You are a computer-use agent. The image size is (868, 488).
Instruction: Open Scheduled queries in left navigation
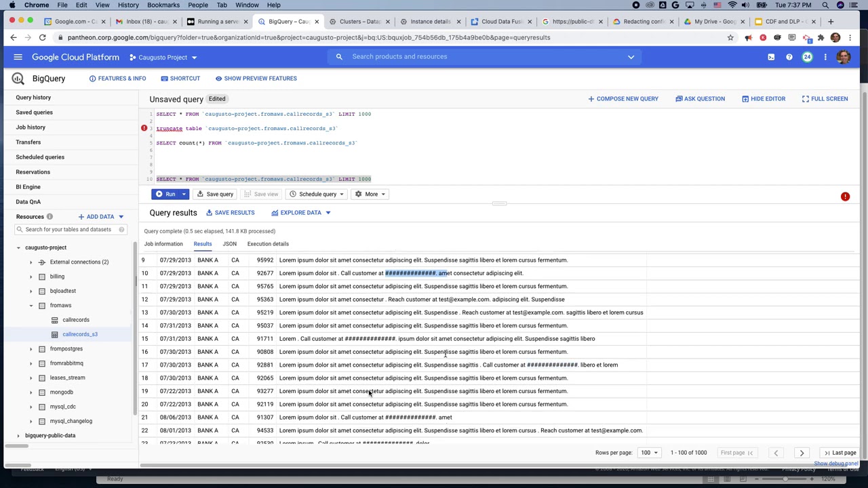(40, 157)
